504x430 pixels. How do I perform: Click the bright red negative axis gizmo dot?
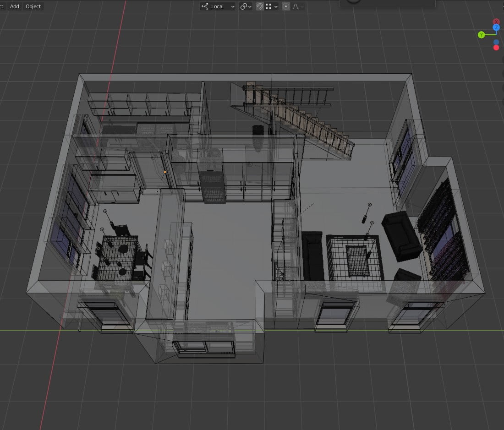point(496,48)
